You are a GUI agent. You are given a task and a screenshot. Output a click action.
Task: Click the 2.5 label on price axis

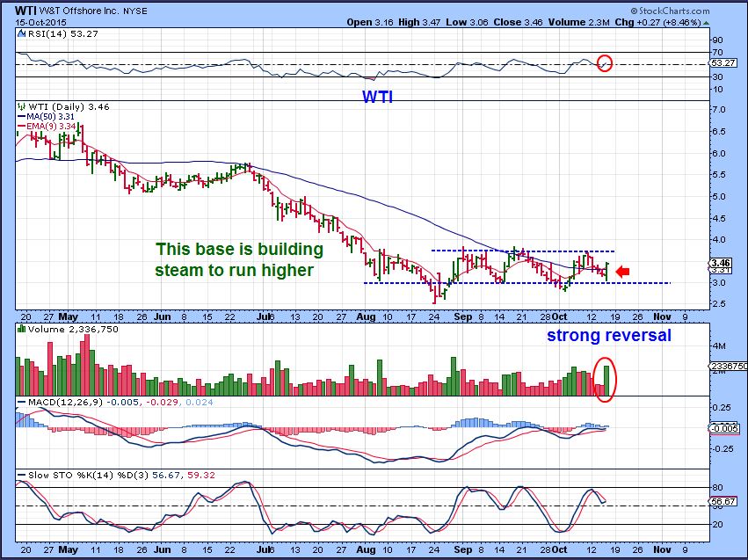(718, 304)
